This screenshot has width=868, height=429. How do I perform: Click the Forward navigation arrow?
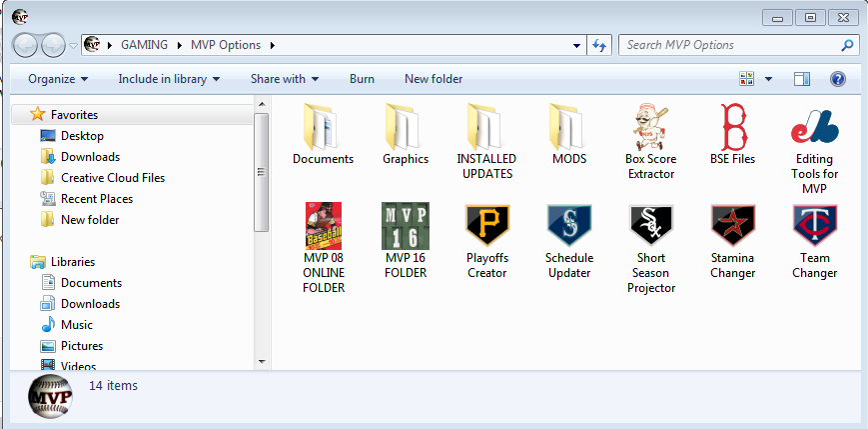[54, 45]
